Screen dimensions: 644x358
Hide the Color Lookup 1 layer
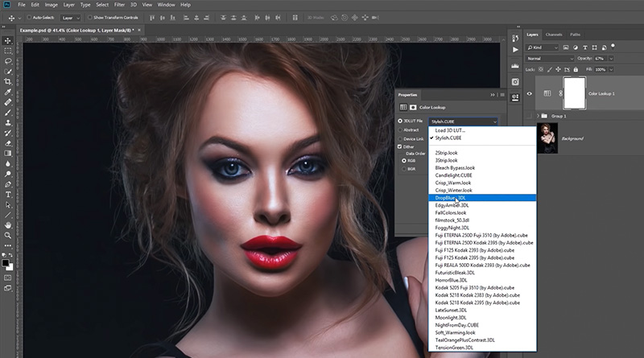(529, 93)
